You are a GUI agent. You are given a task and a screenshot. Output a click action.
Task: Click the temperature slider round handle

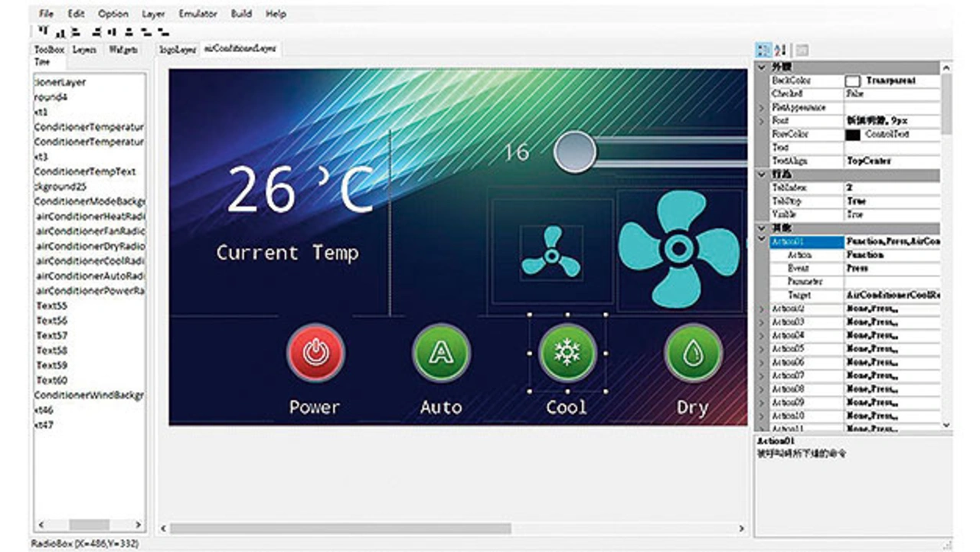click(x=575, y=152)
